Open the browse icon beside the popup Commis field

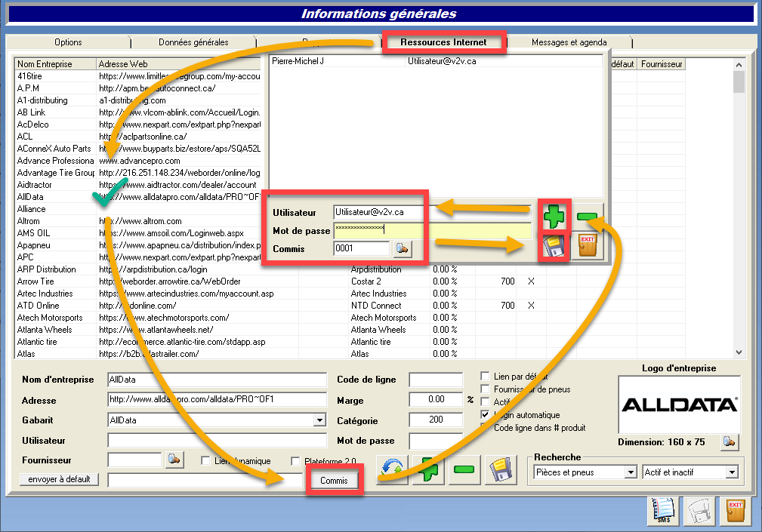point(403,248)
